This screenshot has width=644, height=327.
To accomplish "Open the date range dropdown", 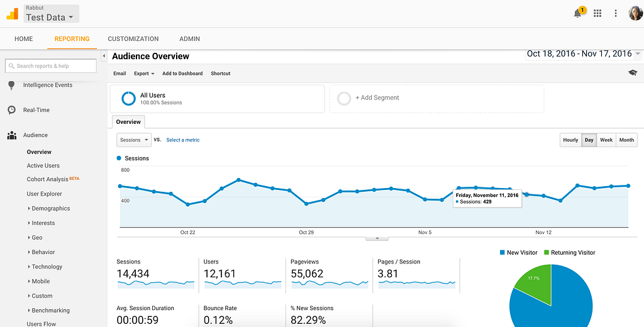I will click(583, 54).
